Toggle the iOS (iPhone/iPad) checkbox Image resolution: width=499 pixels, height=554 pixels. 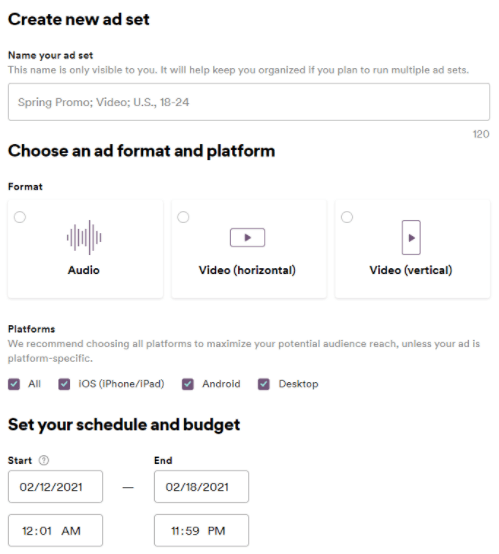click(64, 384)
